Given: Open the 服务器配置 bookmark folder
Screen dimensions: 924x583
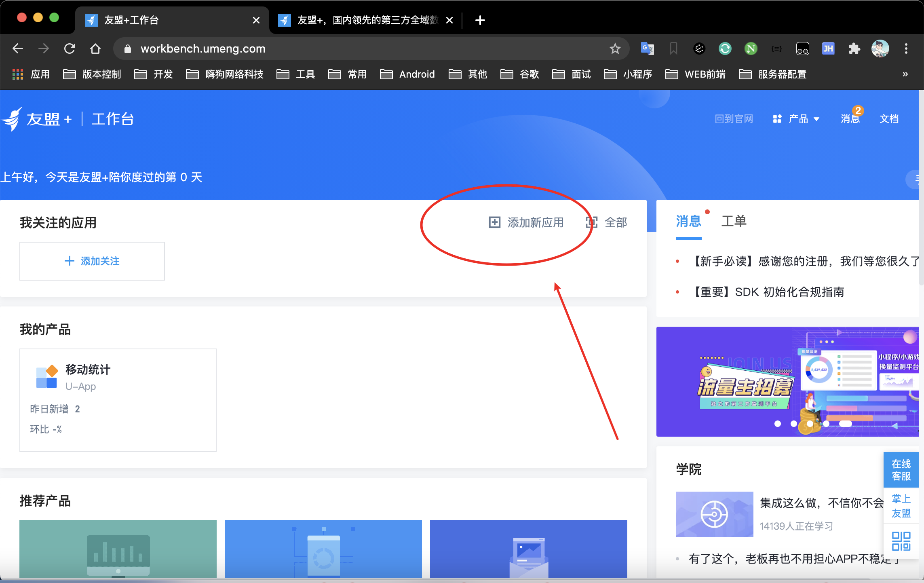Looking at the screenshot, I should (773, 74).
